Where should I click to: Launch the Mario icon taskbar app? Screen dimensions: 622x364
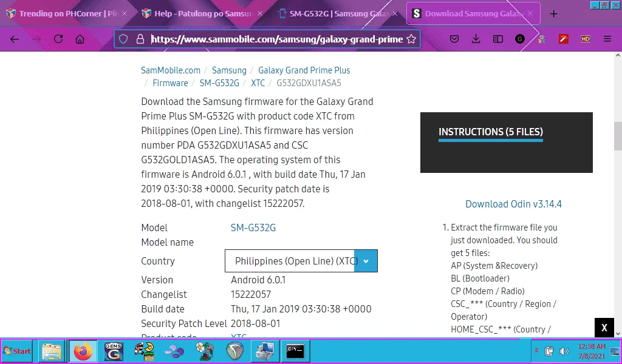click(x=144, y=351)
